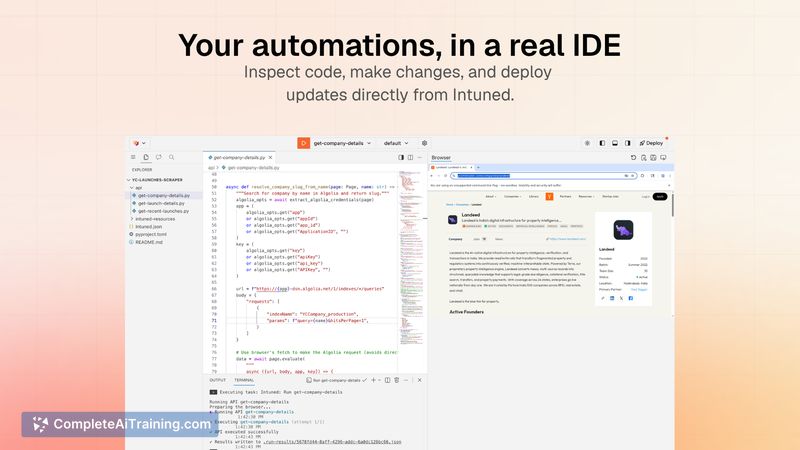Open terminal panel more actions ellipsis
The image size is (800, 450).
point(406,380)
